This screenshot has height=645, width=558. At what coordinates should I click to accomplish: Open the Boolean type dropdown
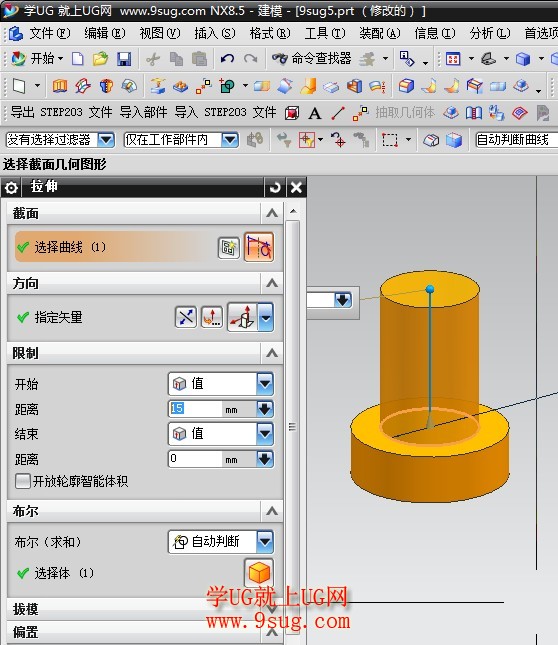(265, 541)
